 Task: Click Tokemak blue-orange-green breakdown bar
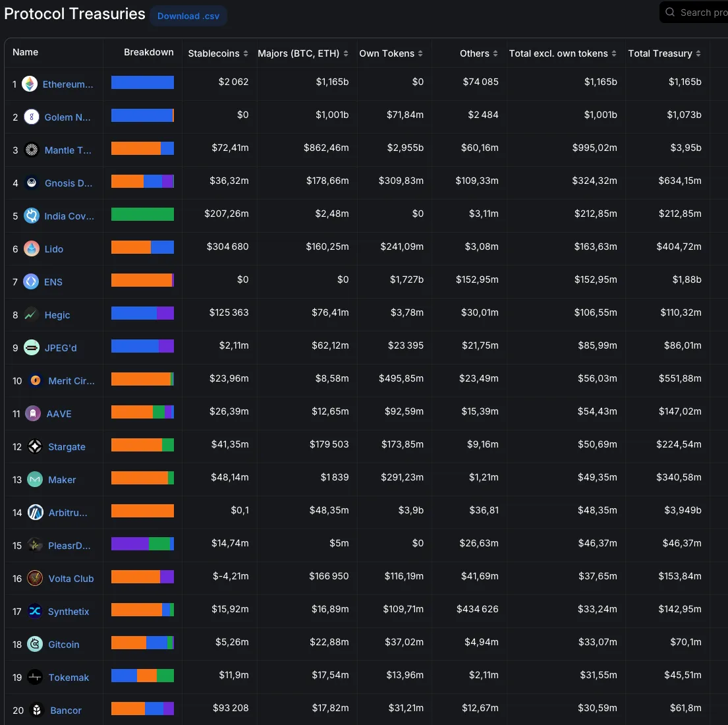pos(142,676)
